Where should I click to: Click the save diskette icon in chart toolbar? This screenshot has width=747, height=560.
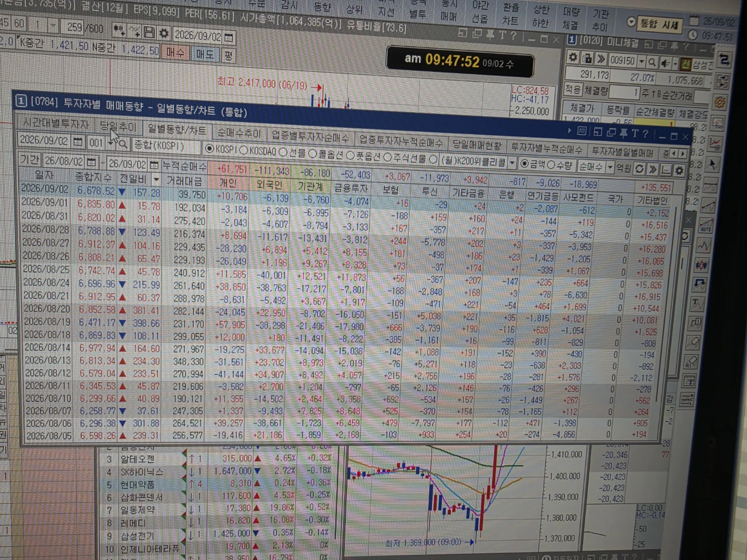(149, 32)
